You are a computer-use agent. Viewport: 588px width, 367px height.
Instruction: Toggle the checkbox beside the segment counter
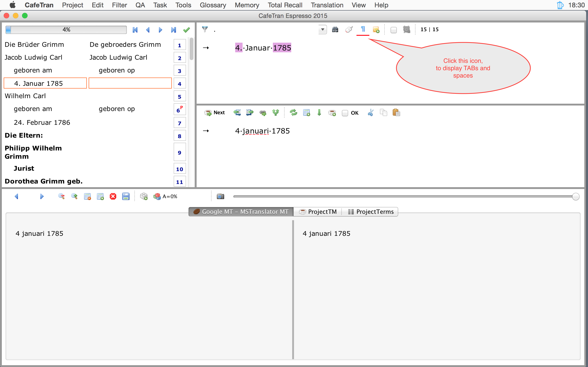click(393, 30)
